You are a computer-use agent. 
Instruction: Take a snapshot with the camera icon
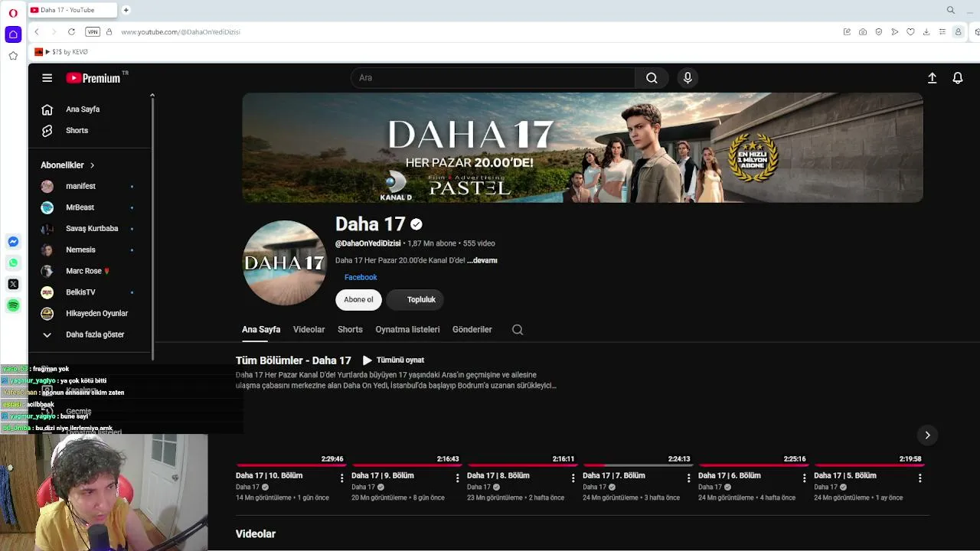(x=863, y=31)
